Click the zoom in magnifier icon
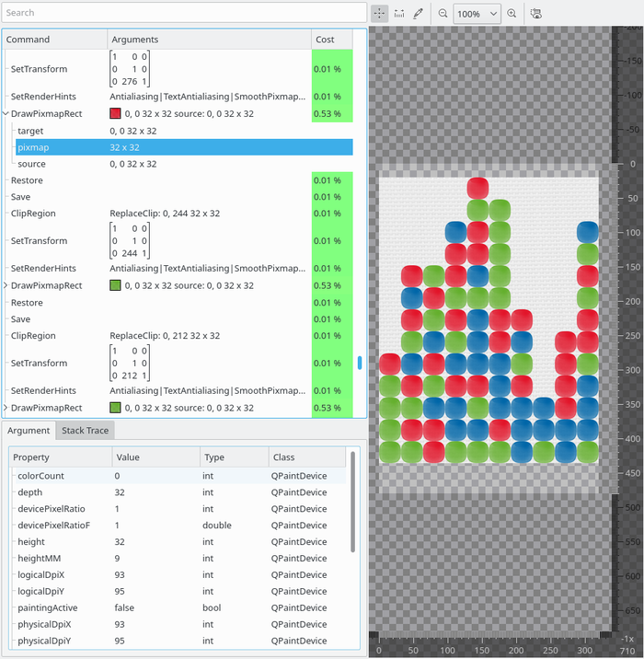644x659 pixels. click(512, 14)
